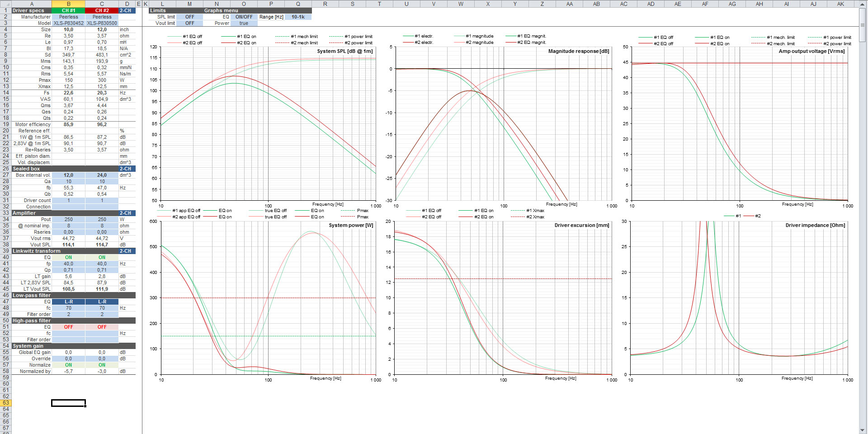This screenshot has height=434, width=868.
Task: Select the model cell XLS-P830452
Action: click(x=68, y=23)
